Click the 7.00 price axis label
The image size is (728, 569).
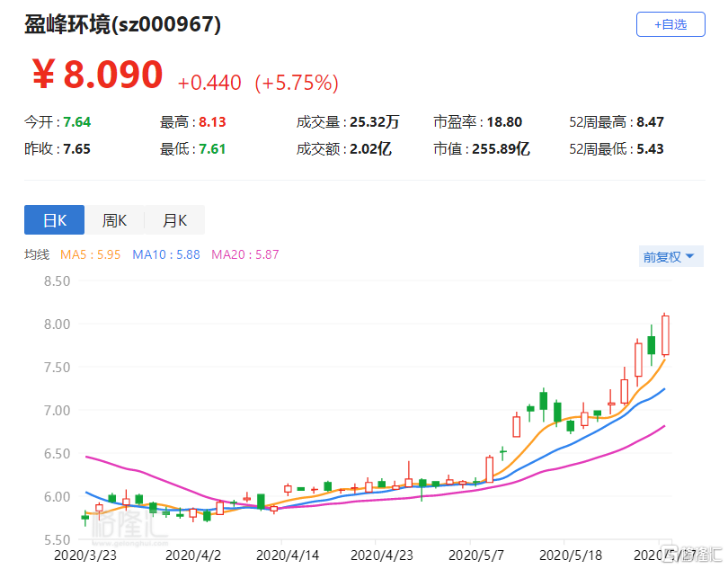tap(58, 411)
